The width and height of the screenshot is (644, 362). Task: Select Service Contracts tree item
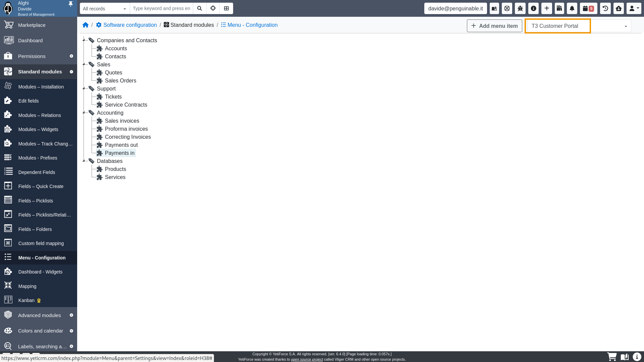[126, 105]
